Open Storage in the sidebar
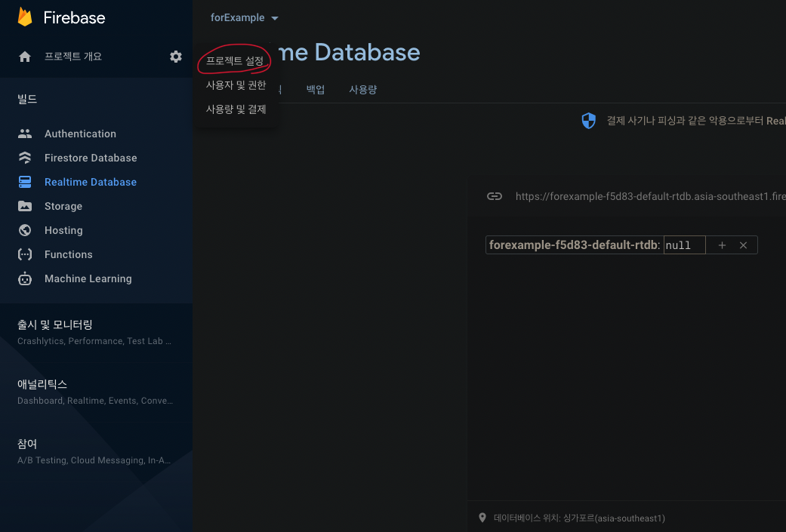The height and width of the screenshot is (532, 786). click(63, 207)
